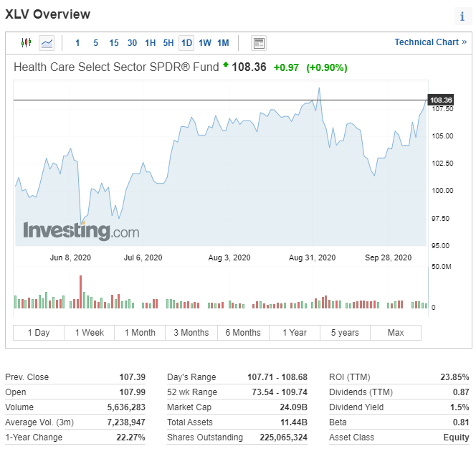
Task: Click Average Vol. value 7,238,947
Action: (x=126, y=422)
